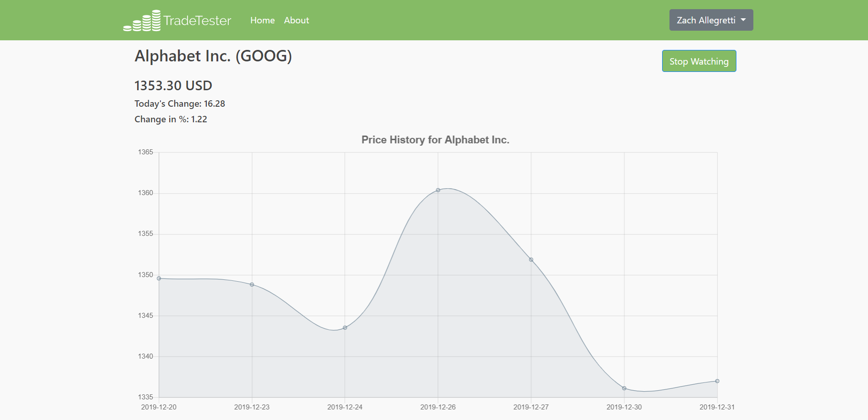The width and height of the screenshot is (868, 420).
Task: Open the TradeTester brand name link
Action: pos(197,21)
